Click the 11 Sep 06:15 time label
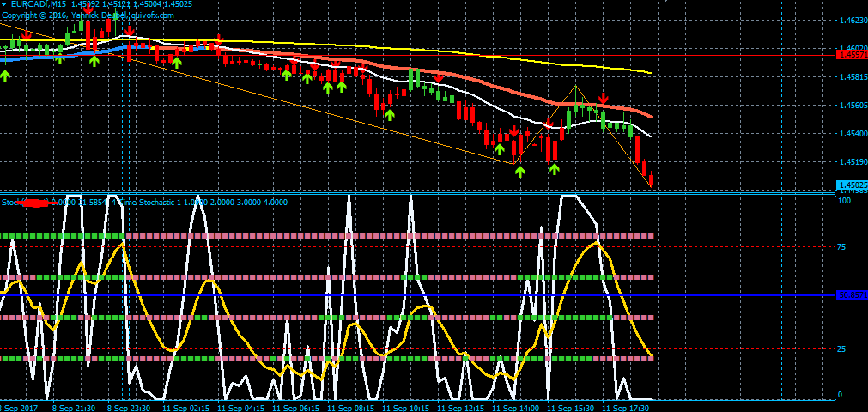The image size is (868, 412). [x=296, y=408]
